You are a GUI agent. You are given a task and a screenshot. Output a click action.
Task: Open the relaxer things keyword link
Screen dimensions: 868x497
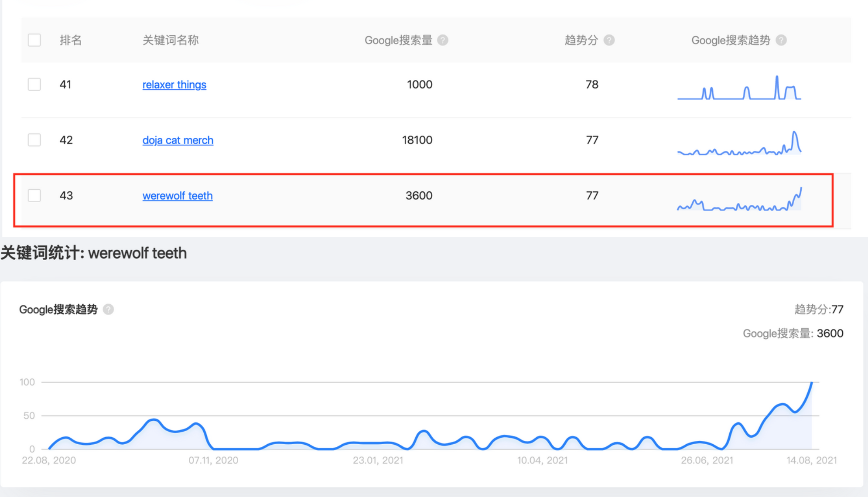tap(174, 85)
